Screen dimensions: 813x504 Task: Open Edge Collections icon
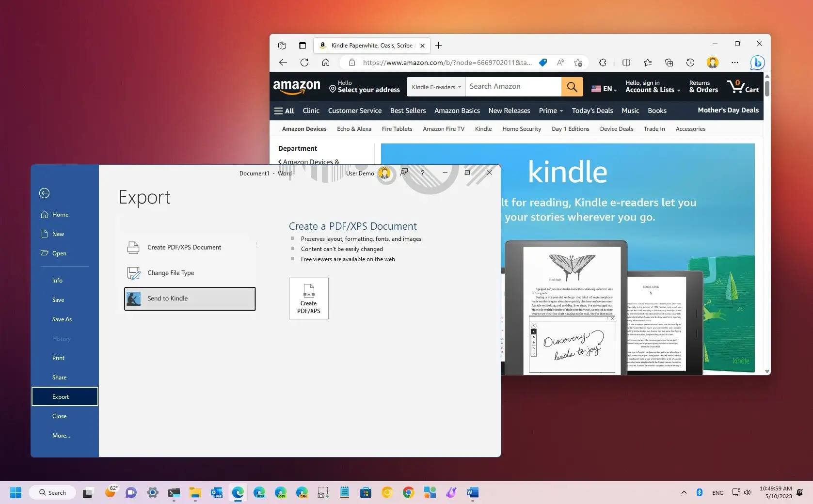[669, 63]
